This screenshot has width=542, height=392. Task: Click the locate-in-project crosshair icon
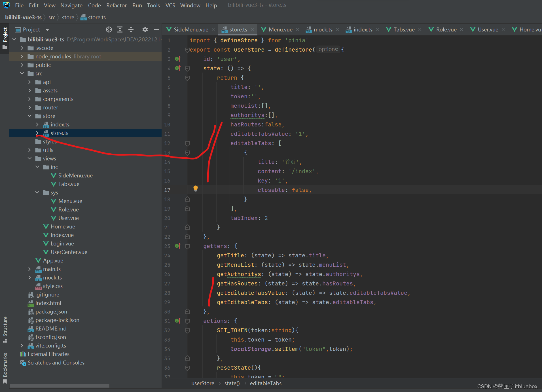[x=109, y=29]
